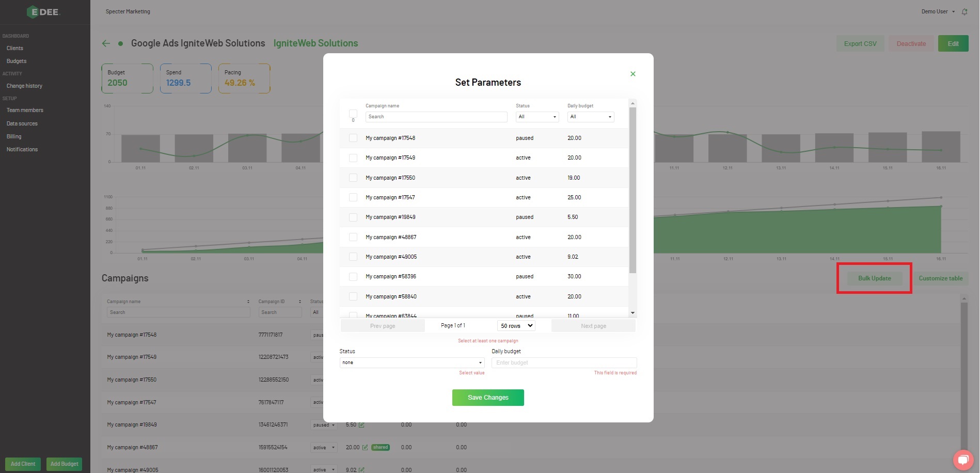Click the dialog campaign list scrollbar

[x=633, y=190]
